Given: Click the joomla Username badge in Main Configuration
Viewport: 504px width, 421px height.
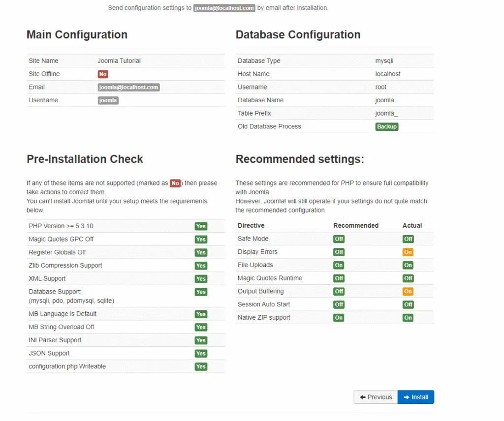Looking at the screenshot, I should click(108, 100).
